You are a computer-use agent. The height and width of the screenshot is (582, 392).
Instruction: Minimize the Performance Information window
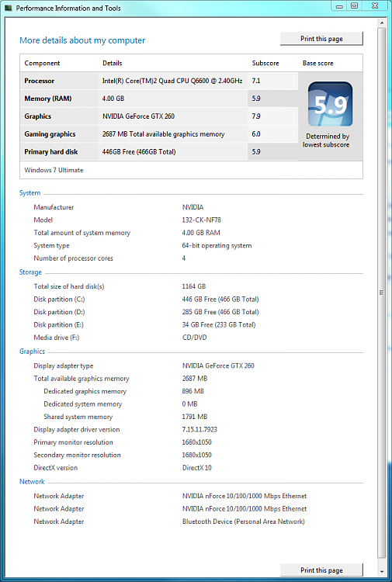pos(340,6)
